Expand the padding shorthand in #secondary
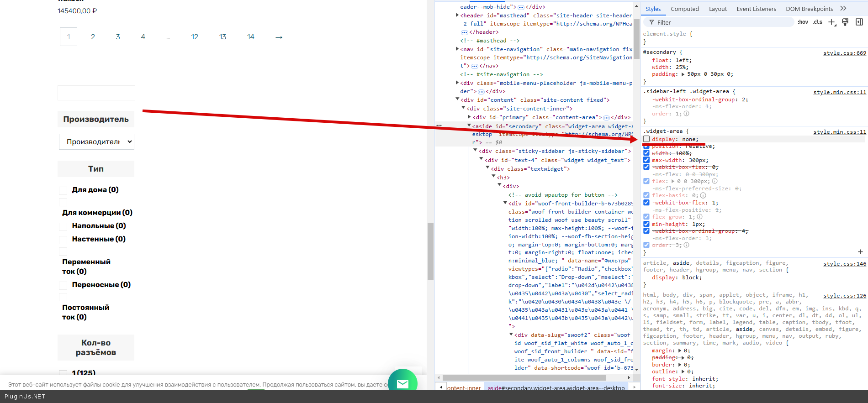The width and height of the screenshot is (868, 403). [x=683, y=74]
